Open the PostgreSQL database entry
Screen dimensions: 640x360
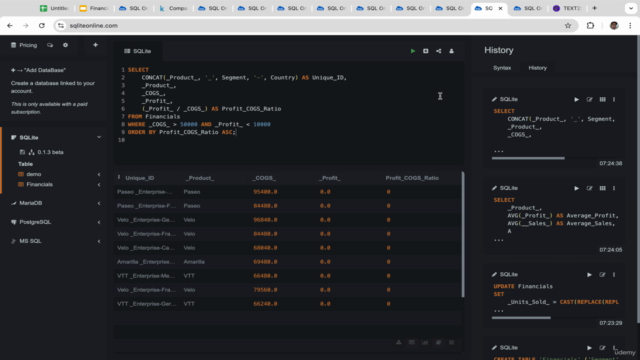point(35,222)
